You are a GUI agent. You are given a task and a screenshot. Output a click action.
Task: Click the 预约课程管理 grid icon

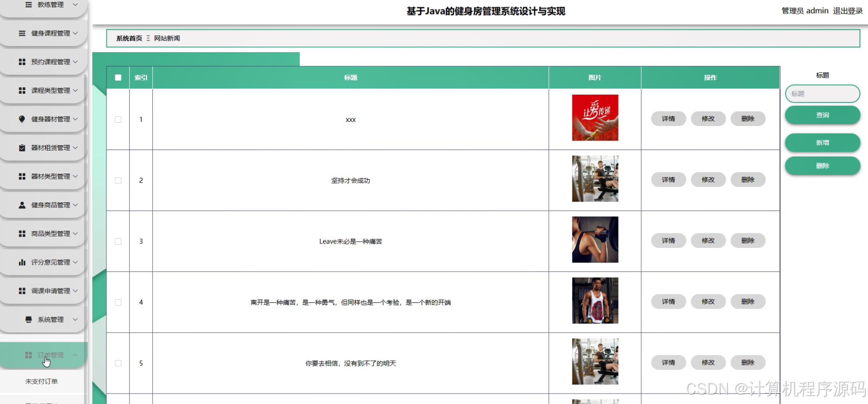pos(22,62)
